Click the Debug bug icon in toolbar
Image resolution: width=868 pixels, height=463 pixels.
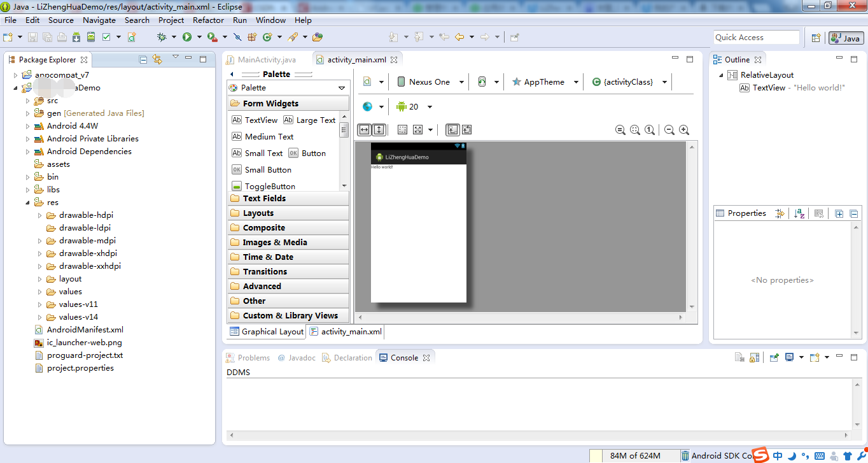[x=162, y=37]
